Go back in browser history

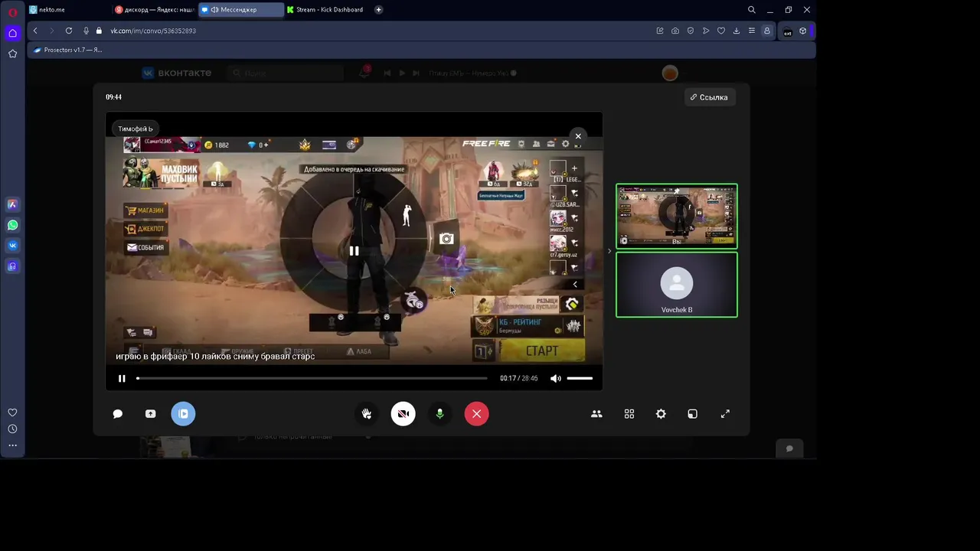(35, 31)
